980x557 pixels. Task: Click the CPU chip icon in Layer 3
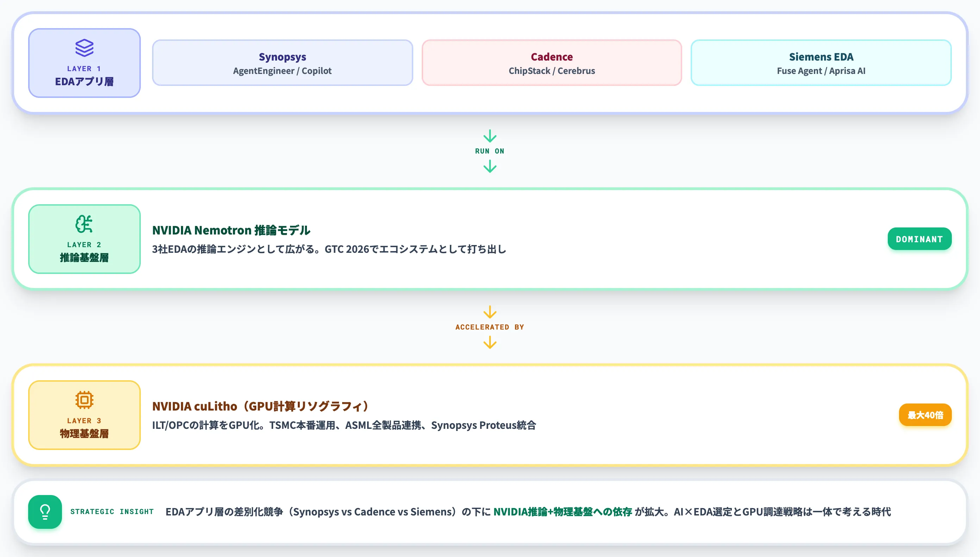click(84, 400)
